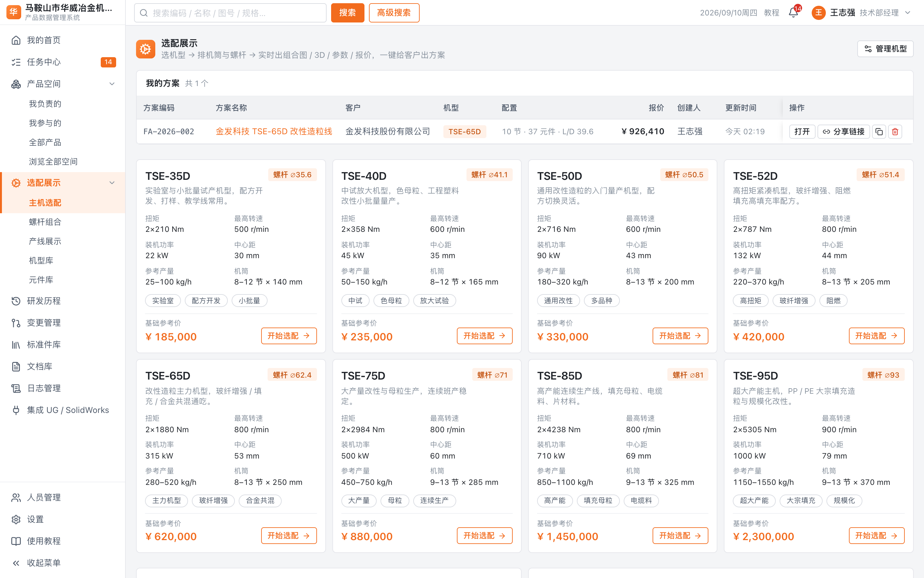Image resolution: width=924 pixels, height=578 pixels.
Task: Open 高级搜索 advanced search
Action: (x=394, y=13)
